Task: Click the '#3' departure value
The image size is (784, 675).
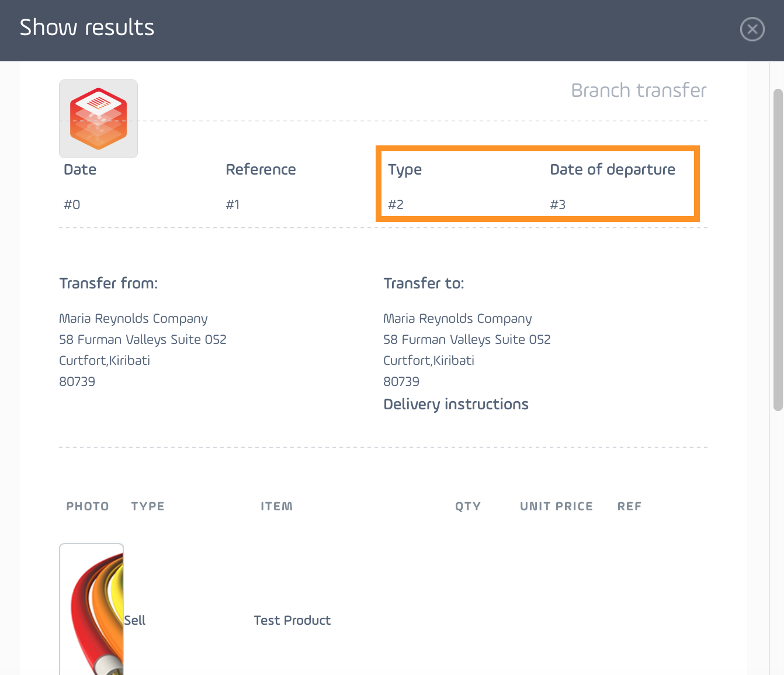Action: click(x=558, y=204)
